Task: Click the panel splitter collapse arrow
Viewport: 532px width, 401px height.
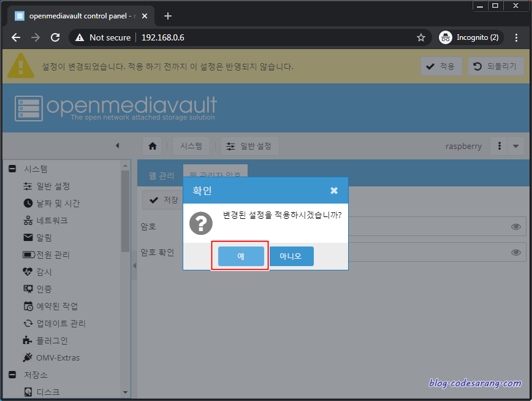Action: 134,265
